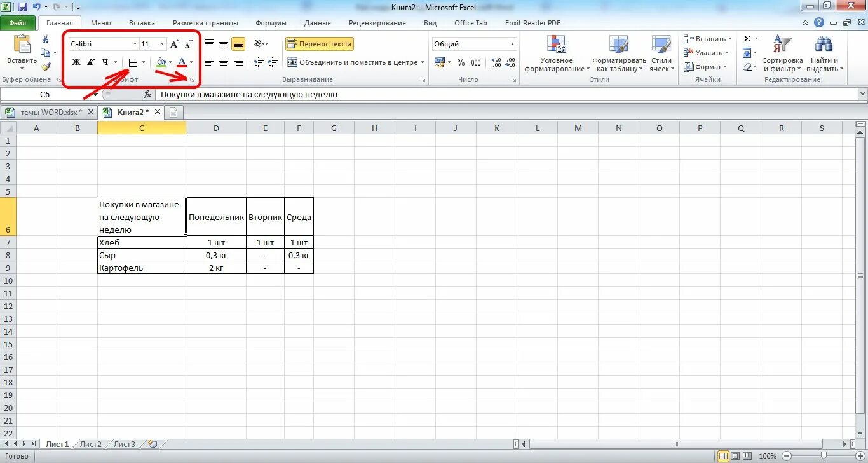Align cell text left
The image size is (868, 463).
pyautogui.click(x=208, y=62)
